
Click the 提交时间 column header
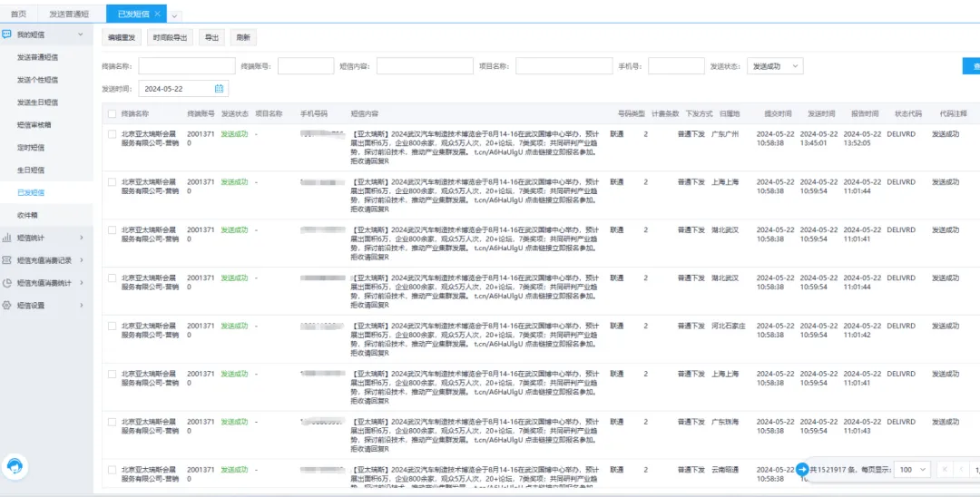point(778,113)
